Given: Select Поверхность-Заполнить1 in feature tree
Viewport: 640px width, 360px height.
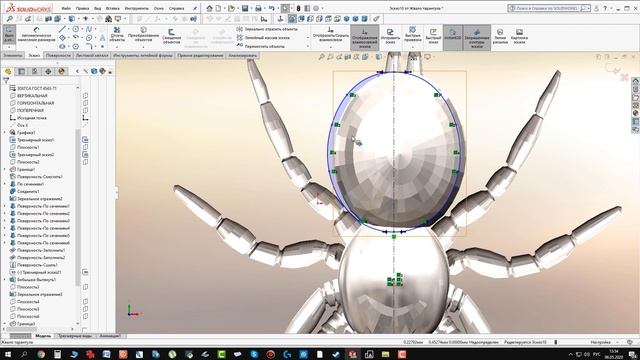Looking at the screenshot, I should point(38,250).
